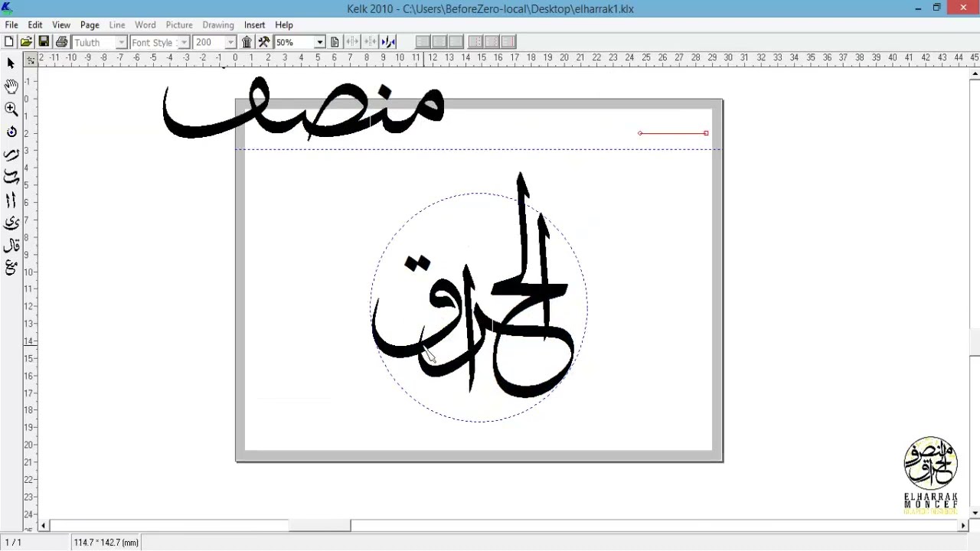The image size is (980, 551).
Task: Choose the 'qaal' word tool
Action: 11,246
